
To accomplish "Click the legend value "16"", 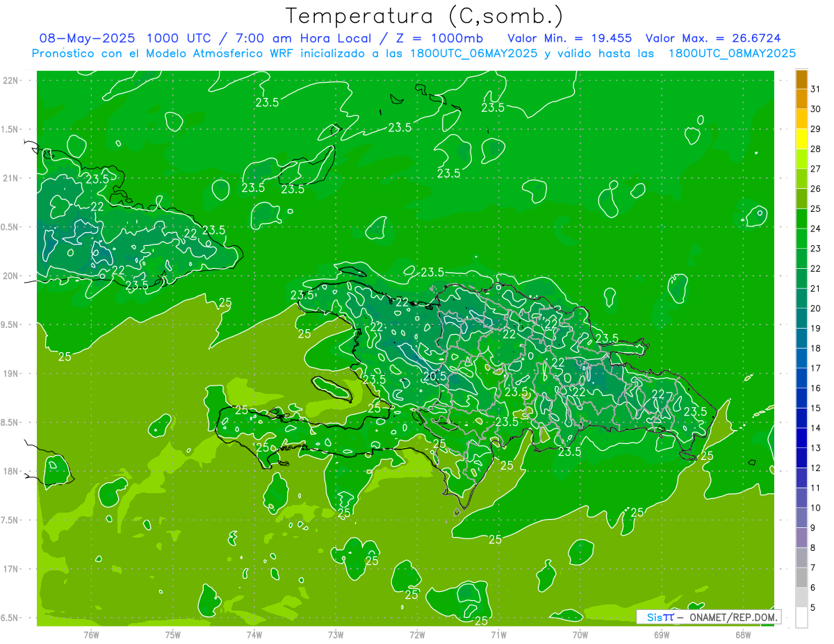I will 816,388.
